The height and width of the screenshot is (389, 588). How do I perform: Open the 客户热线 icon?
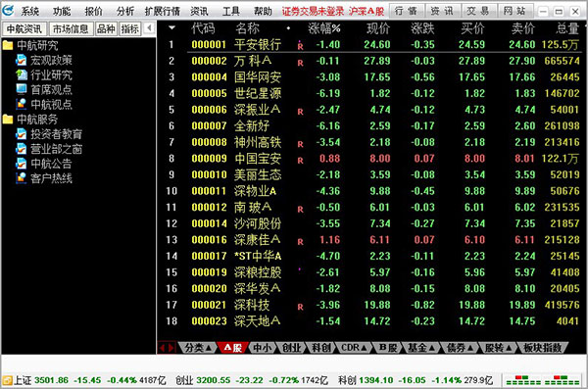[x=21, y=178]
